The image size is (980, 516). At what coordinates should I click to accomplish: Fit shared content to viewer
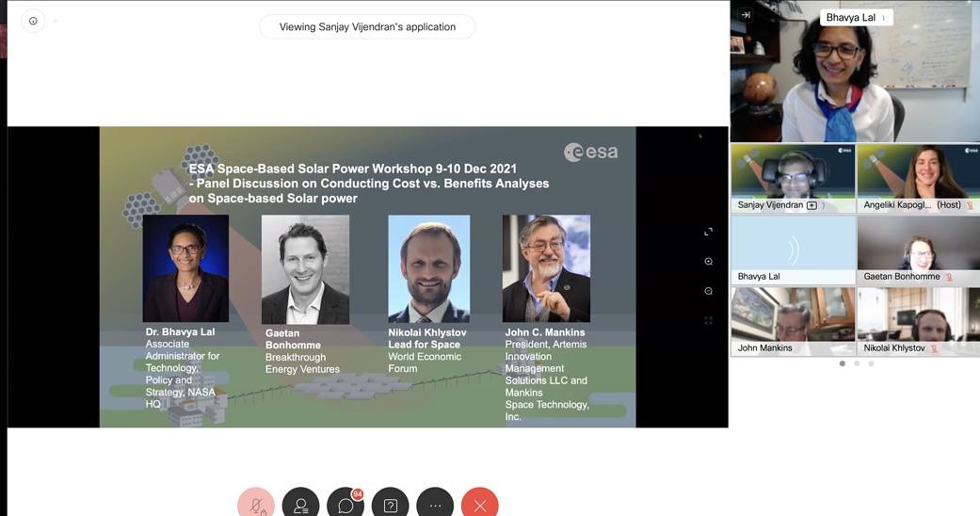click(x=709, y=321)
